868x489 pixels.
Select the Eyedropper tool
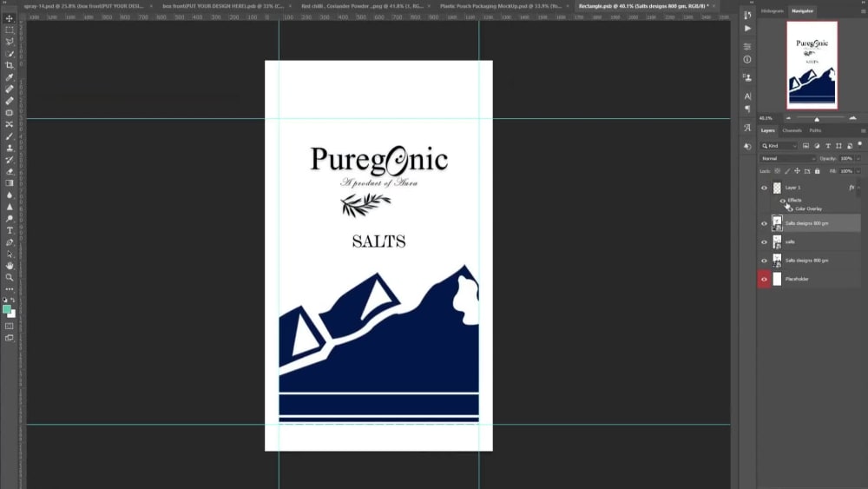10,77
